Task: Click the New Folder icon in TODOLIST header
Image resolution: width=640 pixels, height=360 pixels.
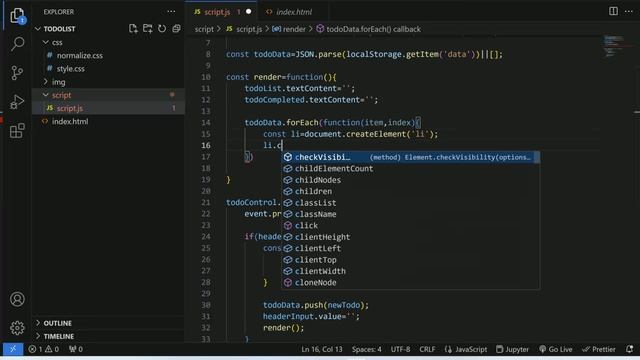Action: coord(147,29)
